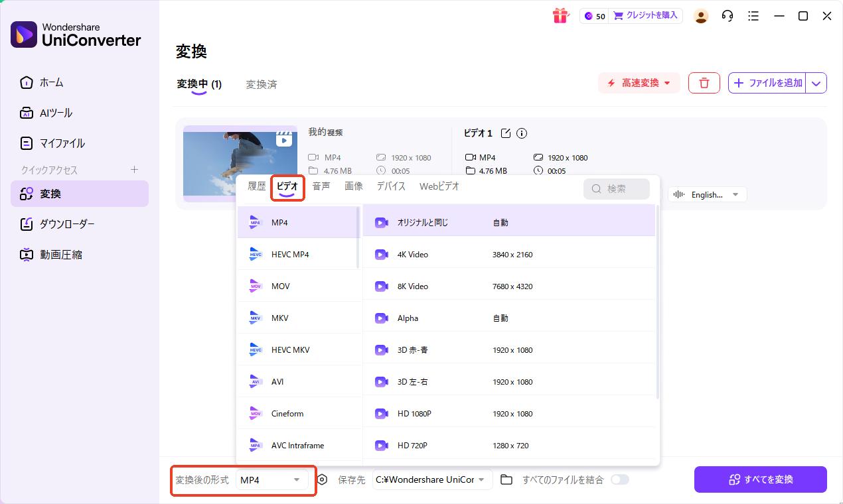View file details via the info icon

coord(522,133)
